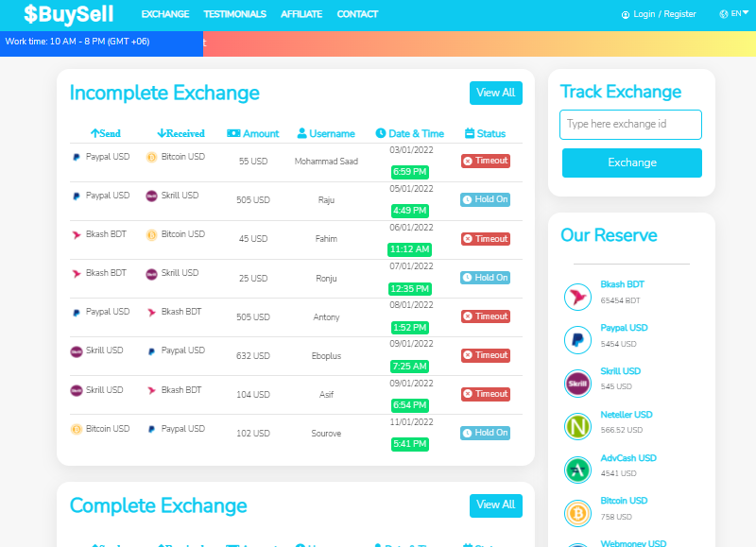Go to the Testimonials page
756x547 pixels.
[x=234, y=14]
